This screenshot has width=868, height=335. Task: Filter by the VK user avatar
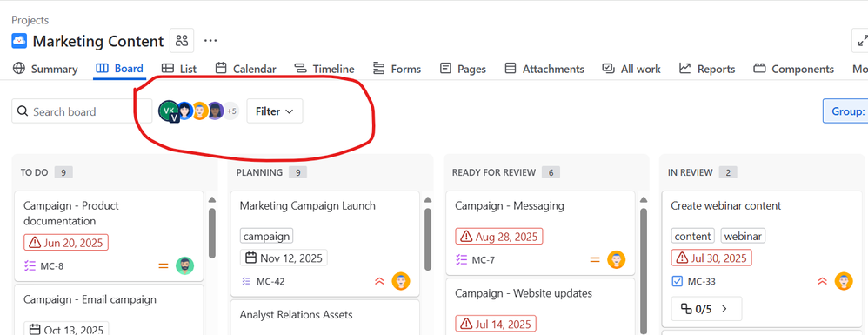[168, 111]
